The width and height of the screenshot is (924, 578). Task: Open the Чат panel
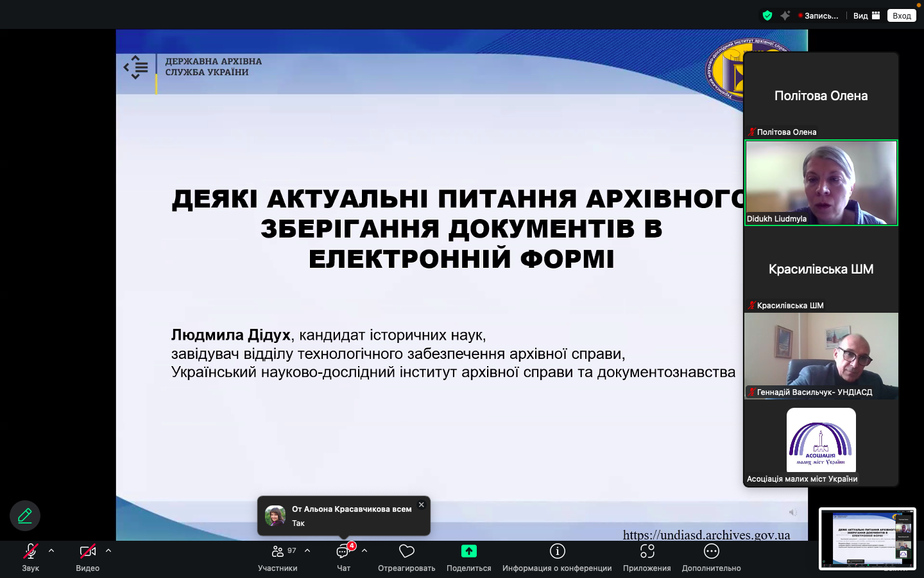343,552
